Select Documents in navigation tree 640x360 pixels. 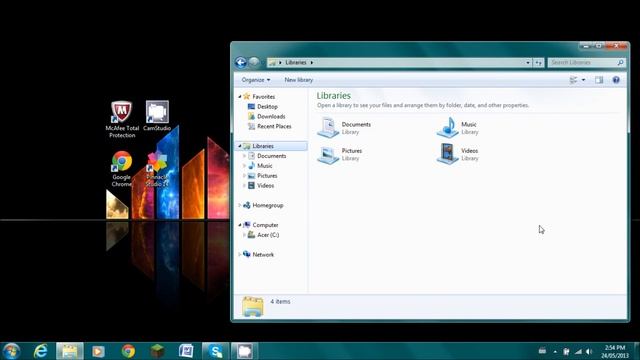[271, 156]
